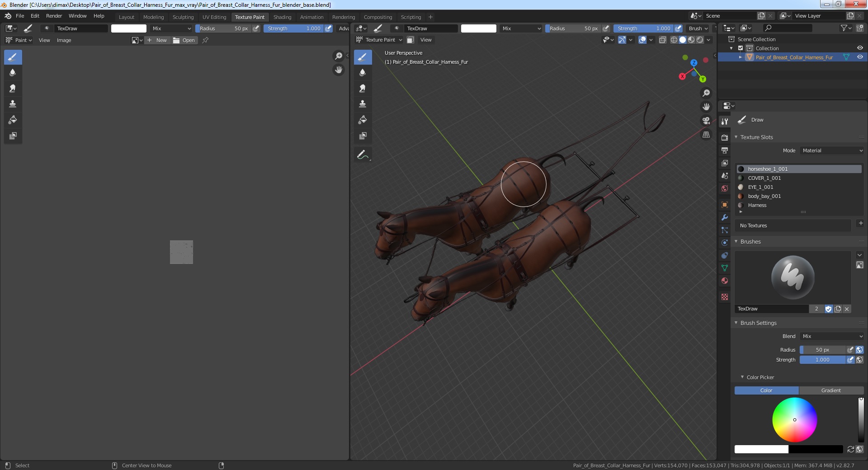This screenshot has width=868, height=470.
Task: Click the pan hand icon in image editor
Action: [x=338, y=70]
